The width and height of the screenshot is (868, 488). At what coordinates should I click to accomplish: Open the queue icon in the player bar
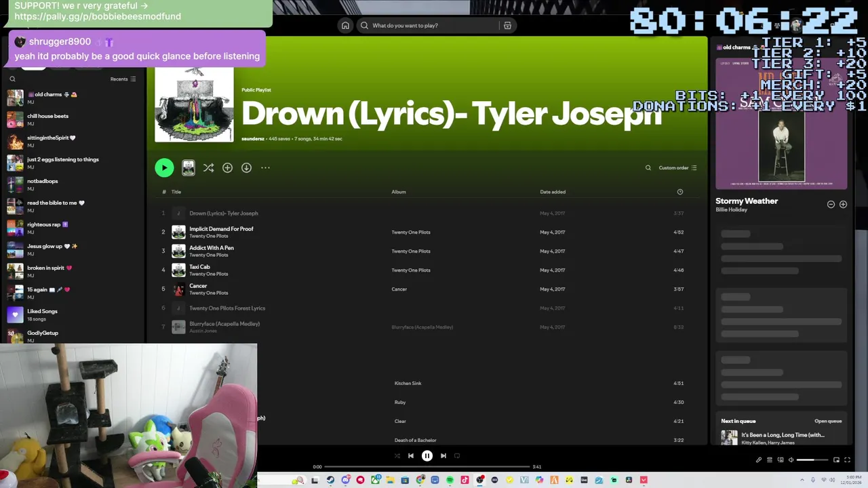769,460
